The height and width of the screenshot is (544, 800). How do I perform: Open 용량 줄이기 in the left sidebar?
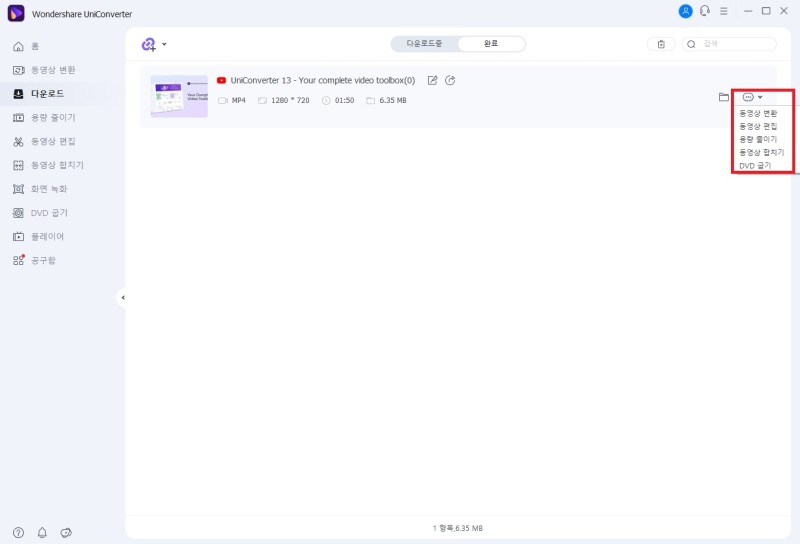pyautogui.click(x=44, y=117)
